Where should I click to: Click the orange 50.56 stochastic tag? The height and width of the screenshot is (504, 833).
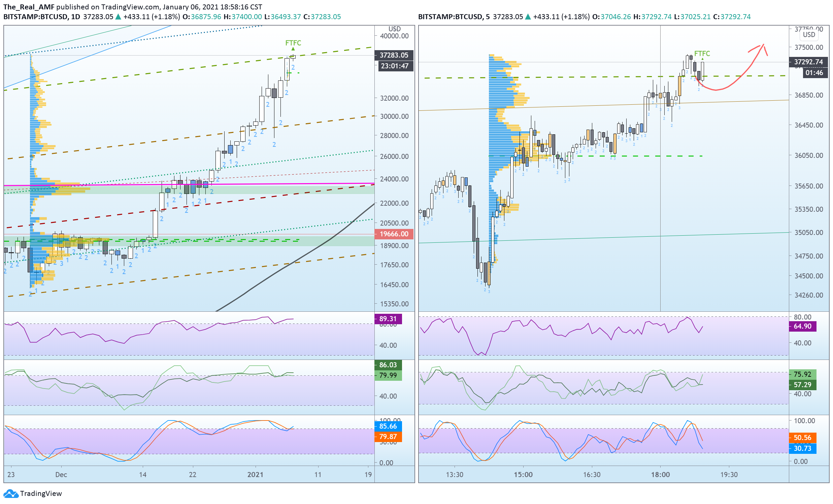tap(802, 438)
